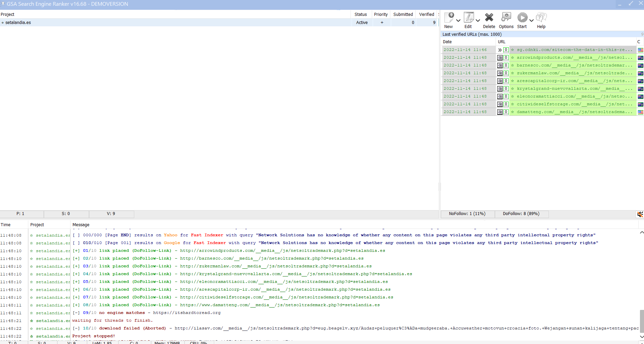
Task: Click the double-arrow icon on sg.cdnki.com row
Action: click(500, 50)
